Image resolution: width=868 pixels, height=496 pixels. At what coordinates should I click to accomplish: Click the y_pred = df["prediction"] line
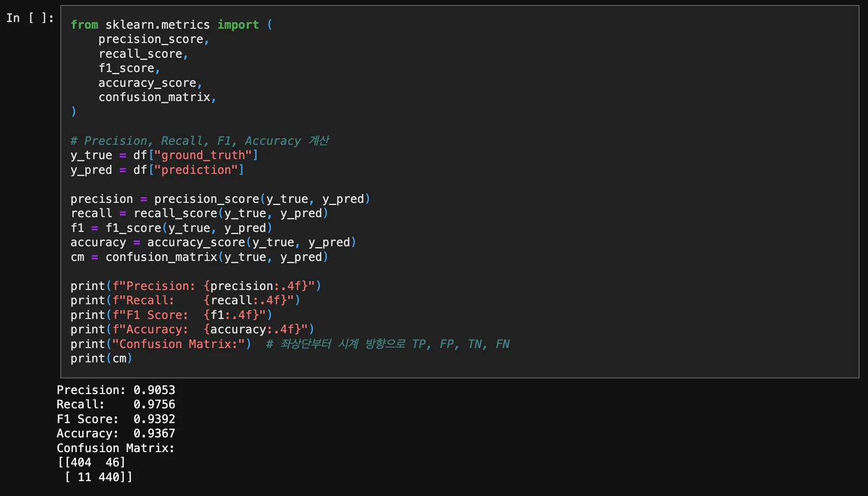coord(157,170)
